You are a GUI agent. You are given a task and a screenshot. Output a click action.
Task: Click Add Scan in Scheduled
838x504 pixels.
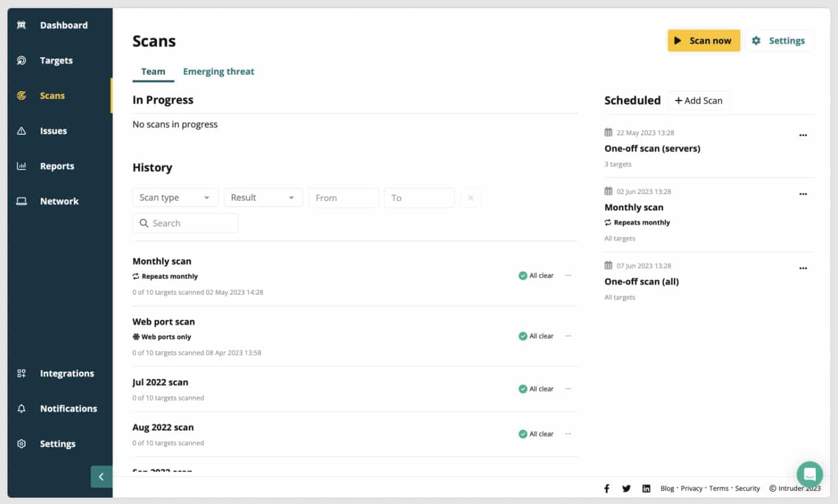(699, 101)
